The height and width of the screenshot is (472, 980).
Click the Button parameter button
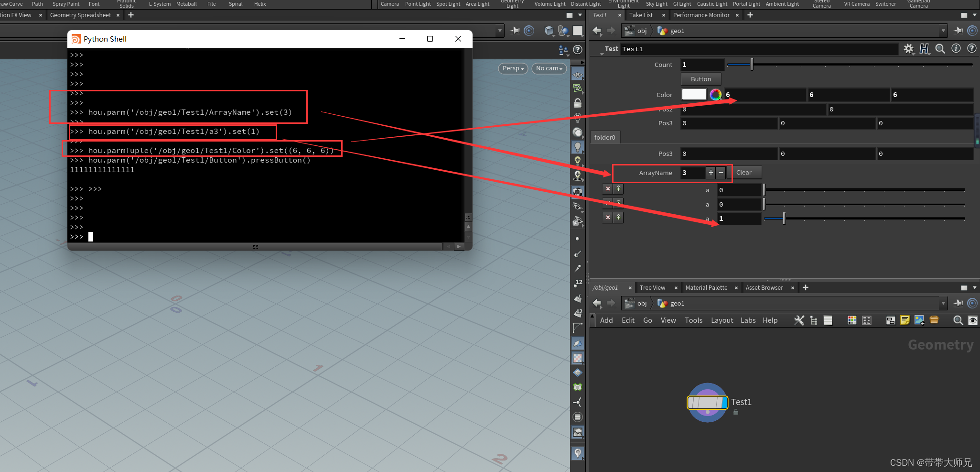(701, 79)
